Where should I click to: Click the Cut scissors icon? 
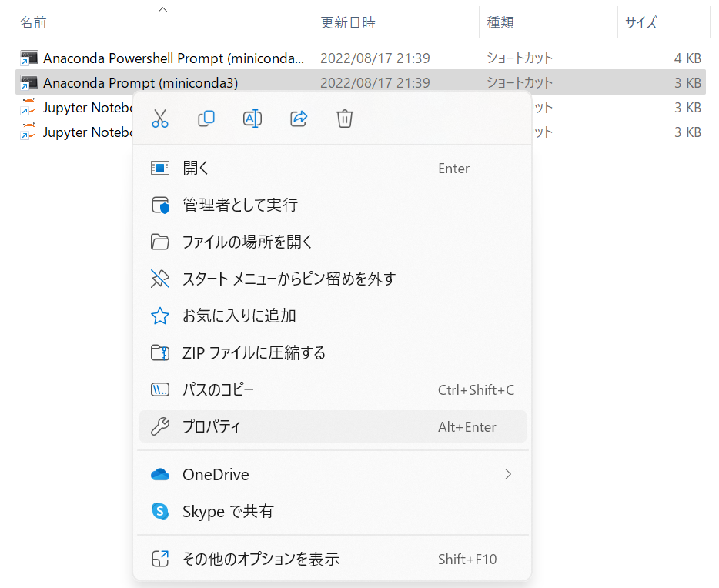[160, 119]
